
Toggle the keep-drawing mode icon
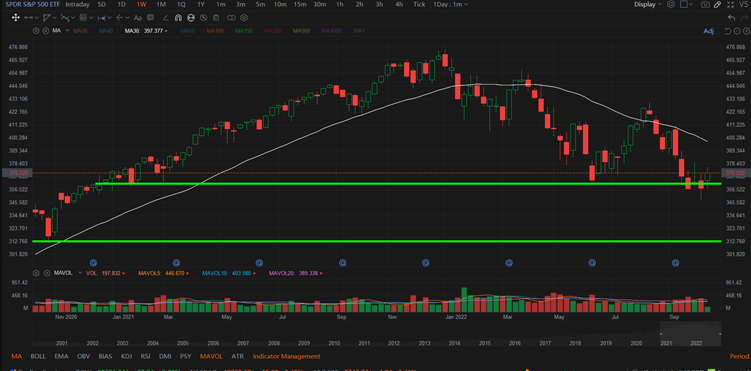(191, 18)
